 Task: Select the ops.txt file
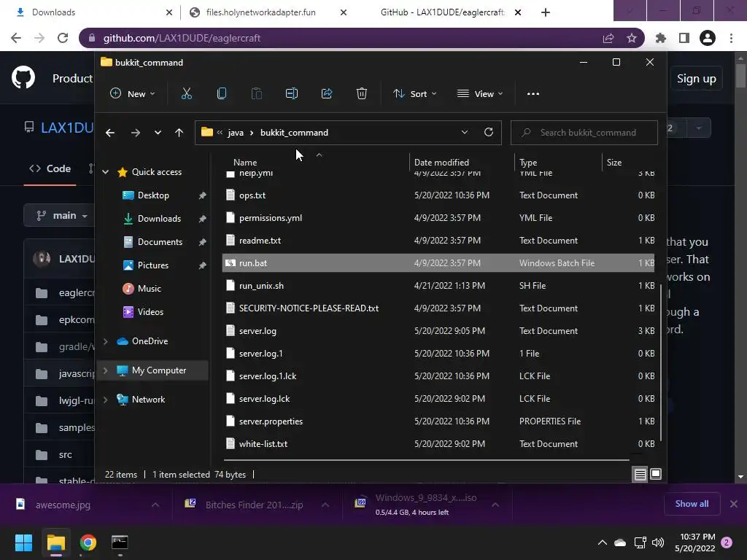[438, 195]
